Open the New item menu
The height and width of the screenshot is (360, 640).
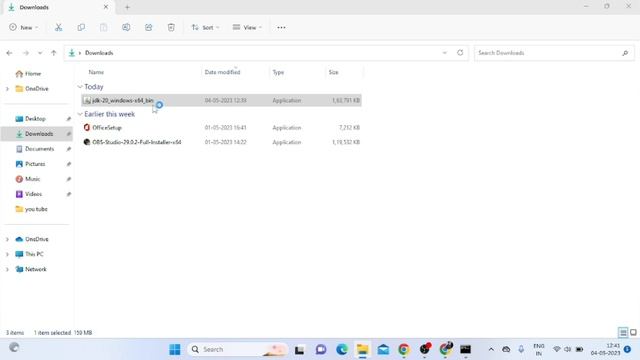24,27
